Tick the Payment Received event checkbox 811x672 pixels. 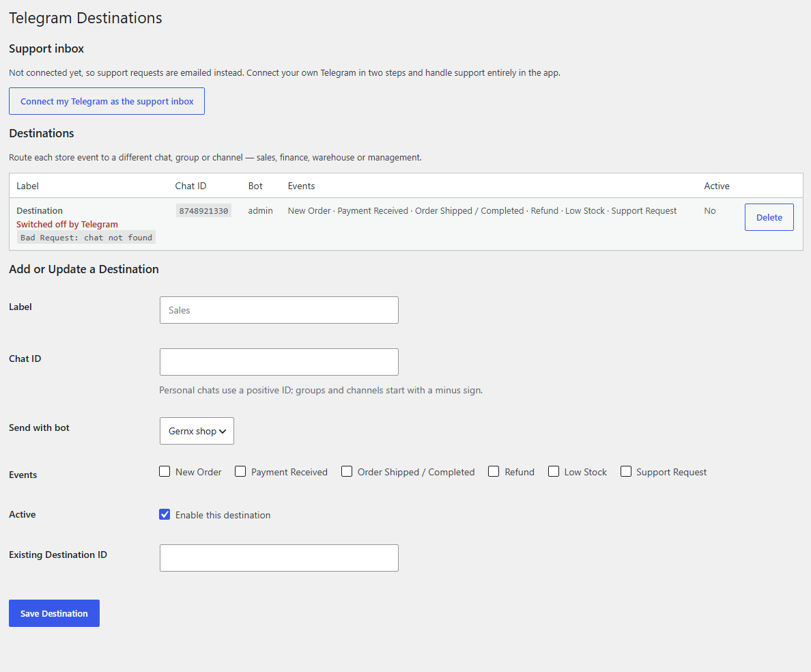click(240, 471)
